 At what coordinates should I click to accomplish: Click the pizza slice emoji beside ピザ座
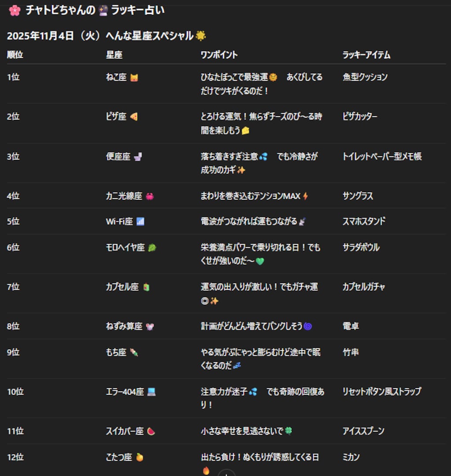click(x=134, y=117)
